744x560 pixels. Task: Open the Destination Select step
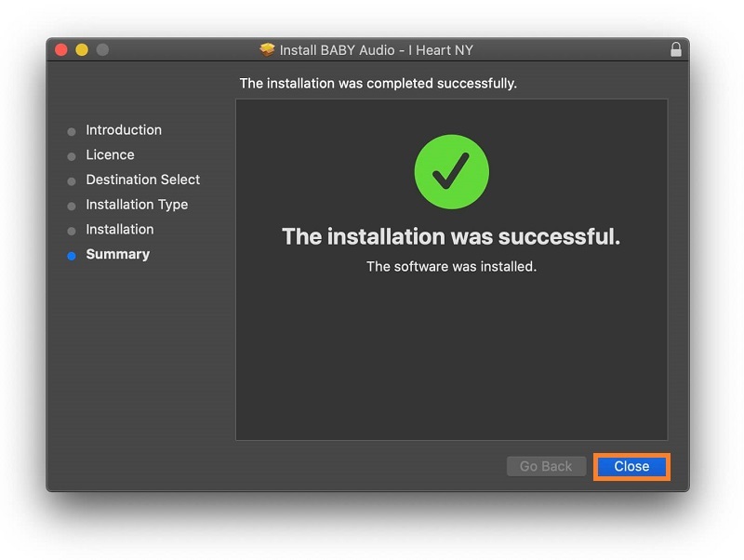(142, 180)
